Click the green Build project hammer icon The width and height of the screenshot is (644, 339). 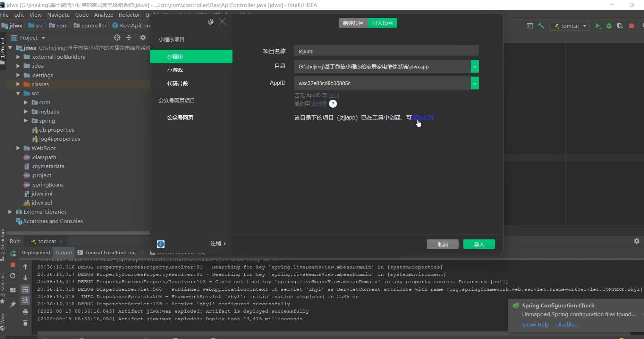[x=541, y=26]
